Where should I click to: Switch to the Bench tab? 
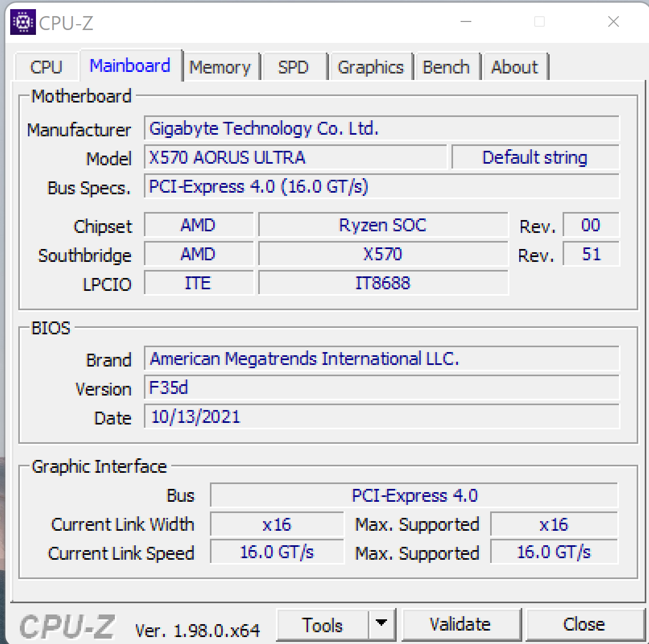[x=447, y=67]
